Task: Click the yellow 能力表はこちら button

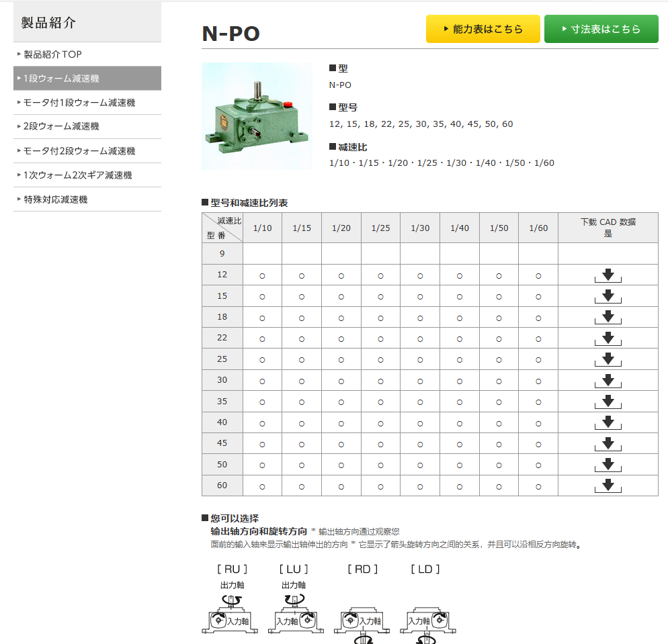Action: (x=483, y=29)
